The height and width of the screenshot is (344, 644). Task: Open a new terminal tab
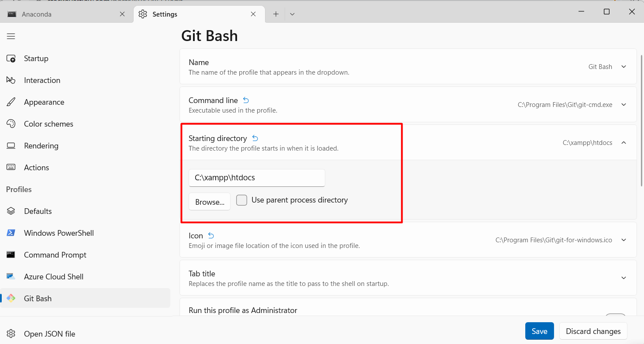[276, 14]
